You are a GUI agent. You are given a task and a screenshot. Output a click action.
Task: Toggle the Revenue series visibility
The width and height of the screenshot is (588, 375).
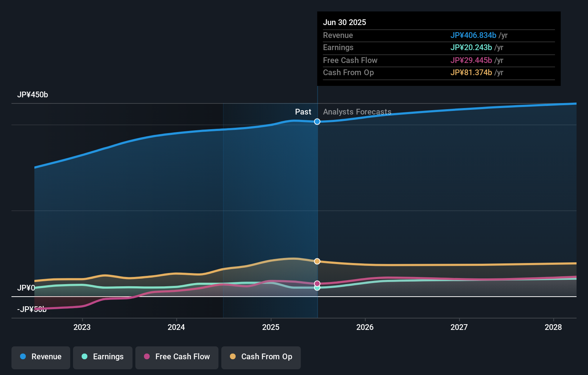(x=40, y=357)
